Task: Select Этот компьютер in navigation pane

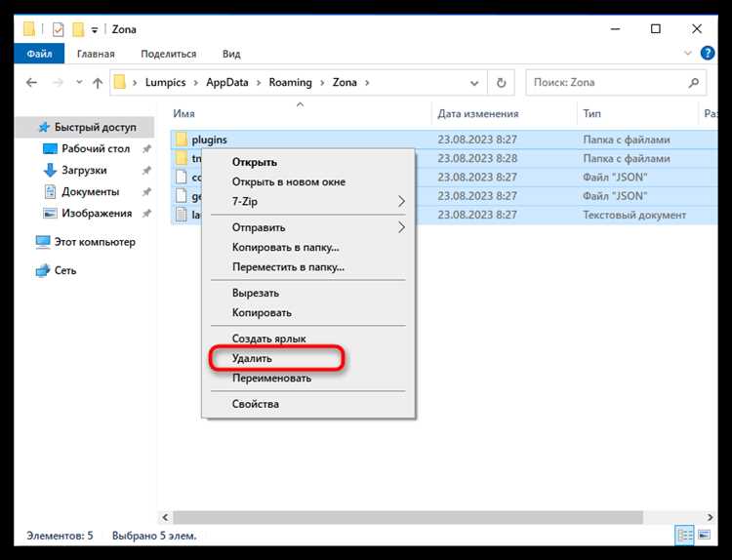Action: (95, 242)
